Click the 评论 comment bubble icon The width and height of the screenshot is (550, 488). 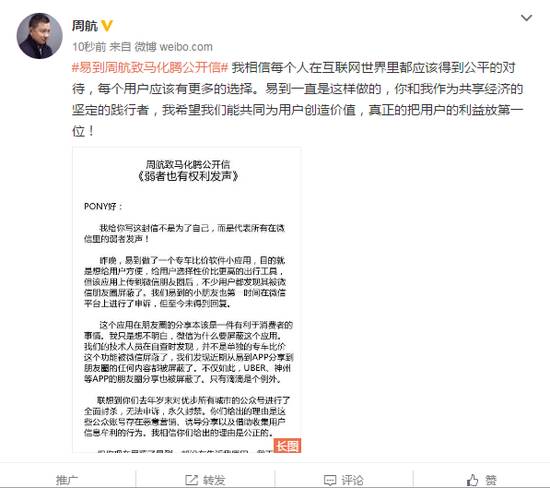coord(330,480)
